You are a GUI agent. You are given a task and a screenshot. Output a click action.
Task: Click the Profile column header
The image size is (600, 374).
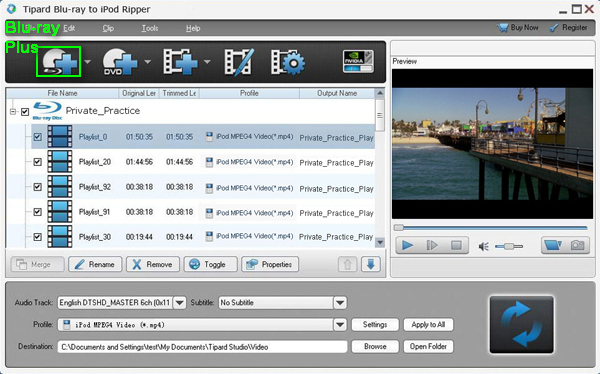tap(249, 93)
